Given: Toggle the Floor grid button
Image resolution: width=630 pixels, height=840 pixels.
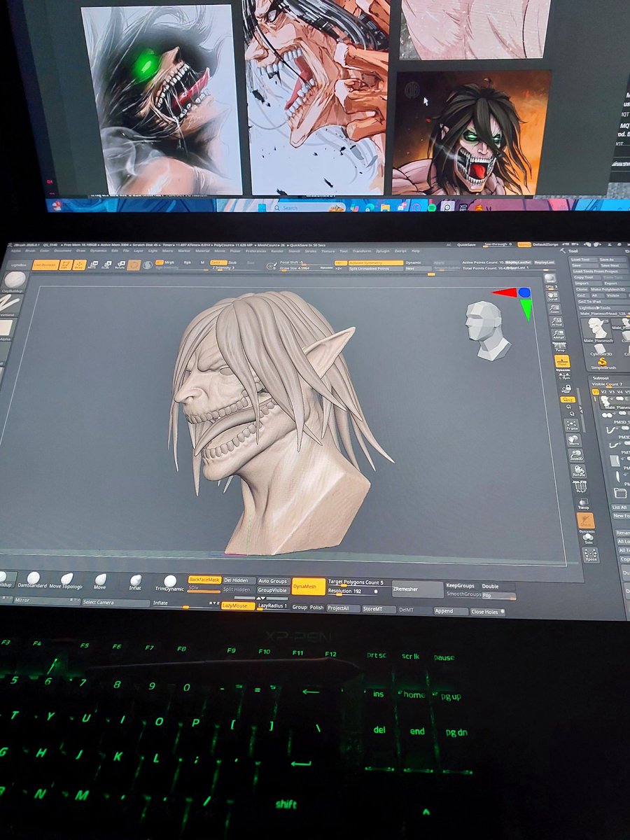Looking at the screenshot, I should pos(561,362).
